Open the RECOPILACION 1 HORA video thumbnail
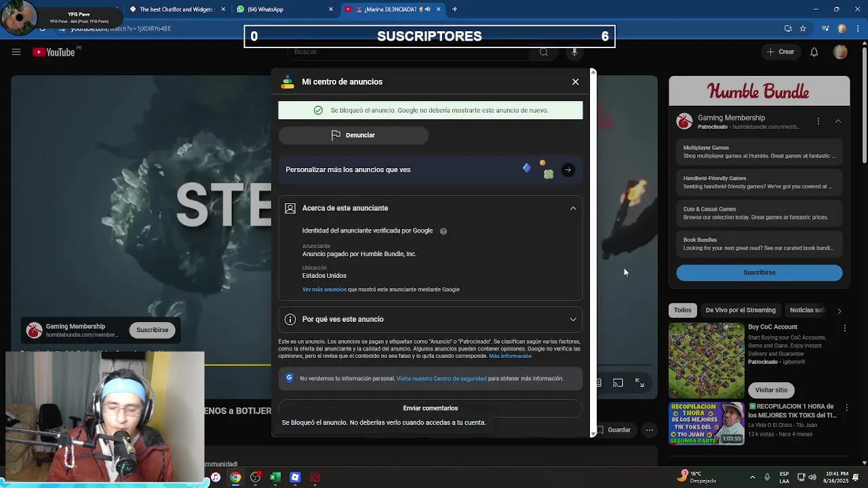This screenshot has height=488, width=868. tap(706, 424)
